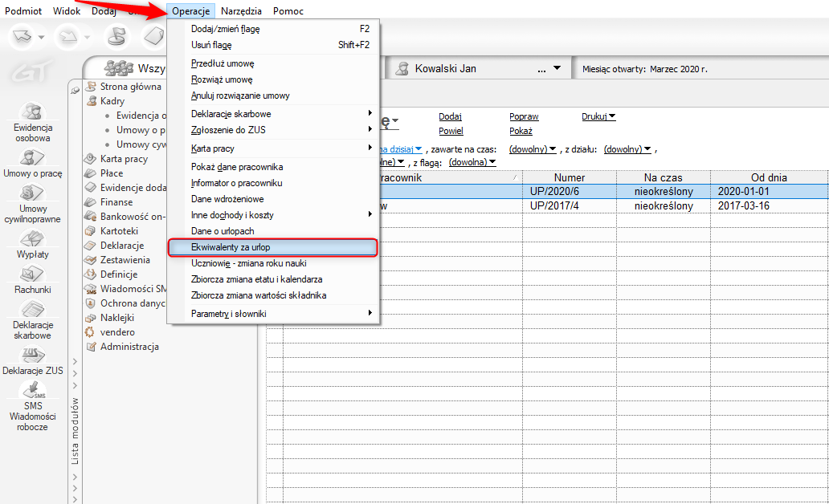Expand the back arrow history dropdown
829x504 pixels.
tap(41, 38)
